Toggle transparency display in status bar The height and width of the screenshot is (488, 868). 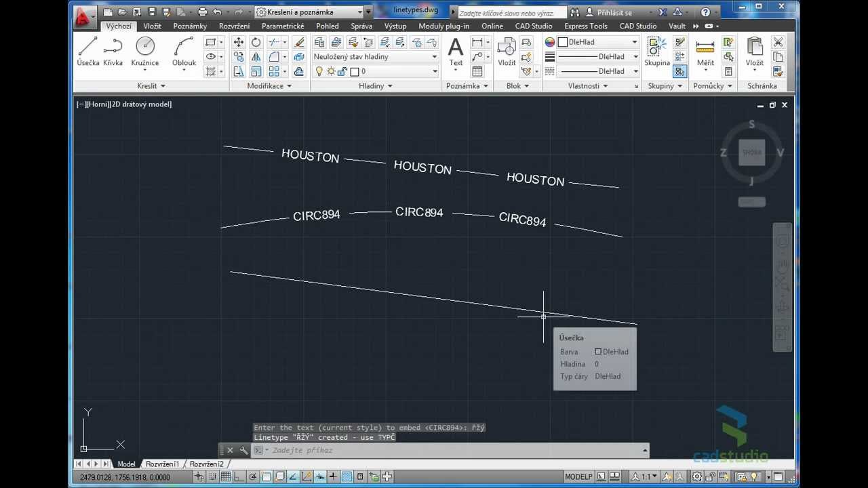pyautogui.click(x=347, y=476)
